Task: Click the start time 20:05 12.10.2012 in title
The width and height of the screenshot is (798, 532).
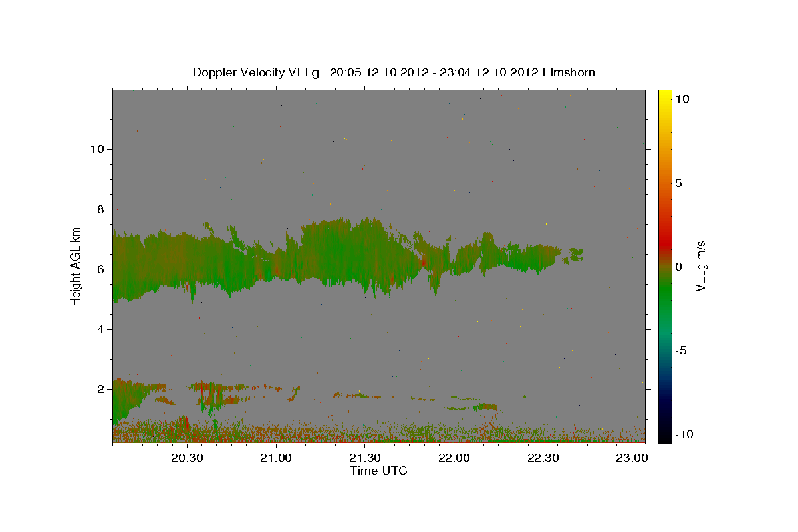Action: pos(379,72)
